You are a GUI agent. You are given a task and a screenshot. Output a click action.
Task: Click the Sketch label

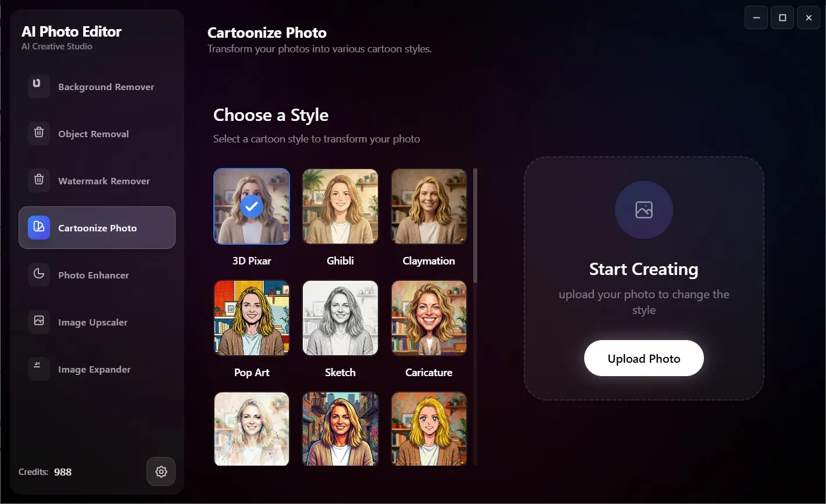tap(340, 373)
